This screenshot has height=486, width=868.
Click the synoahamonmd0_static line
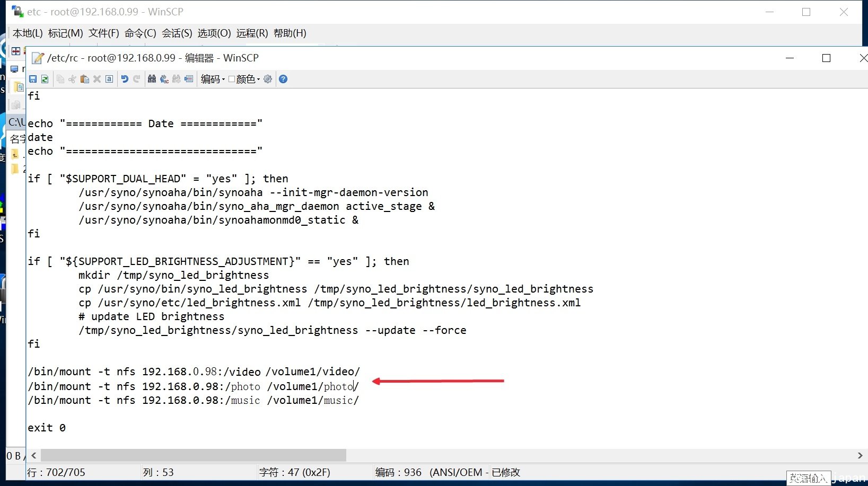click(x=218, y=220)
